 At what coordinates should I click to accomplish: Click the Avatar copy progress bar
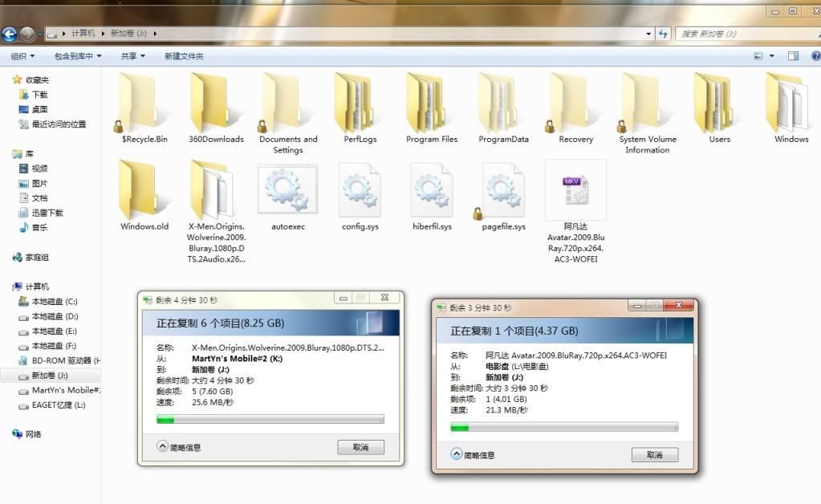tap(564, 427)
